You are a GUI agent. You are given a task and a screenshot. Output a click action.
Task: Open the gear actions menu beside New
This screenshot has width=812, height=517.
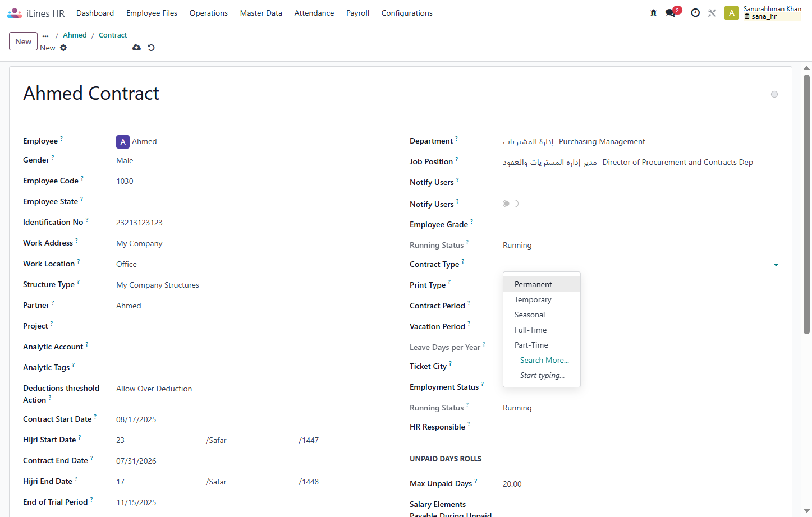coord(63,48)
